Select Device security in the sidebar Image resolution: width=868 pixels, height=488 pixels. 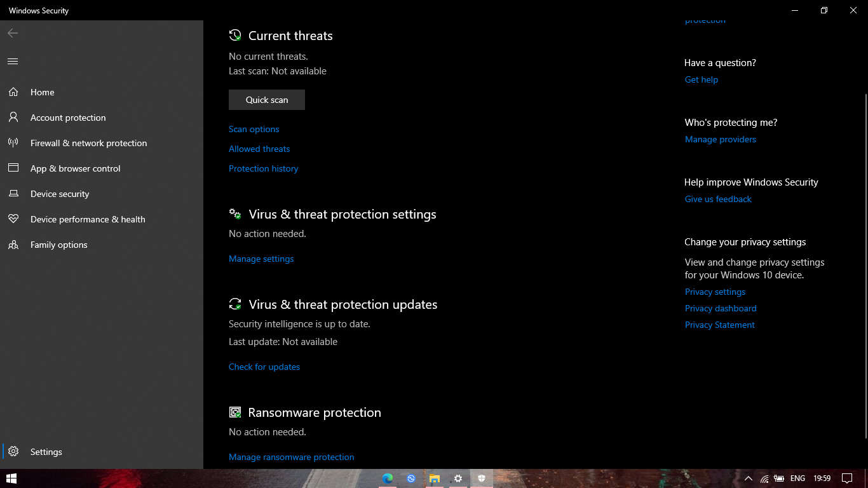pyautogui.click(x=60, y=194)
